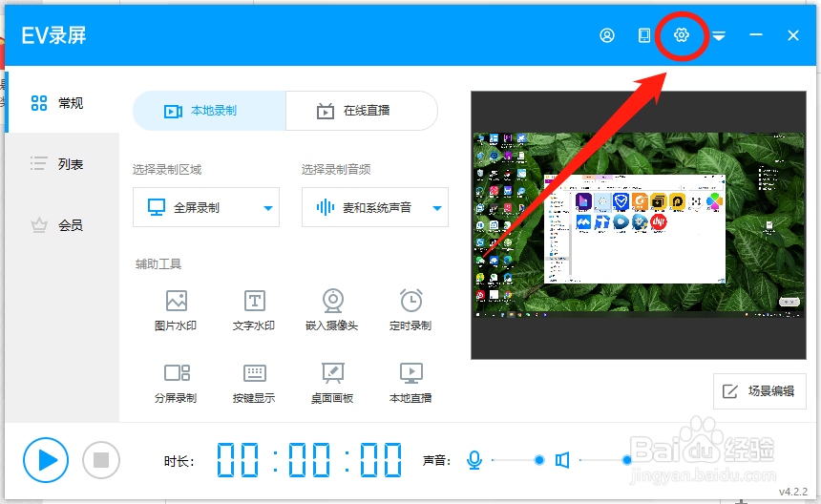Open the 嵌入摄像头 tool
This screenshot has height=504, width=821.
(x=332, y=310)
